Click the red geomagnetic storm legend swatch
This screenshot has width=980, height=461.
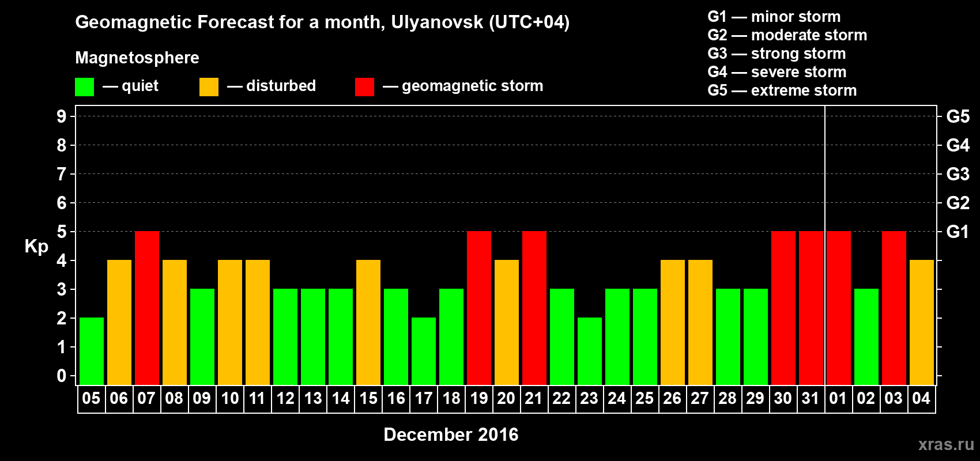tap(364, 87)
